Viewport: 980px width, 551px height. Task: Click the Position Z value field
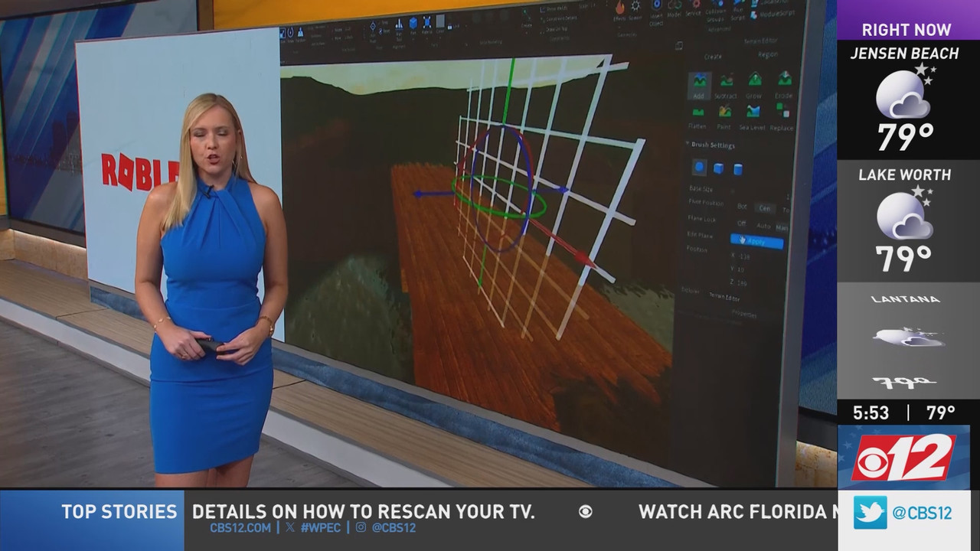743,282
